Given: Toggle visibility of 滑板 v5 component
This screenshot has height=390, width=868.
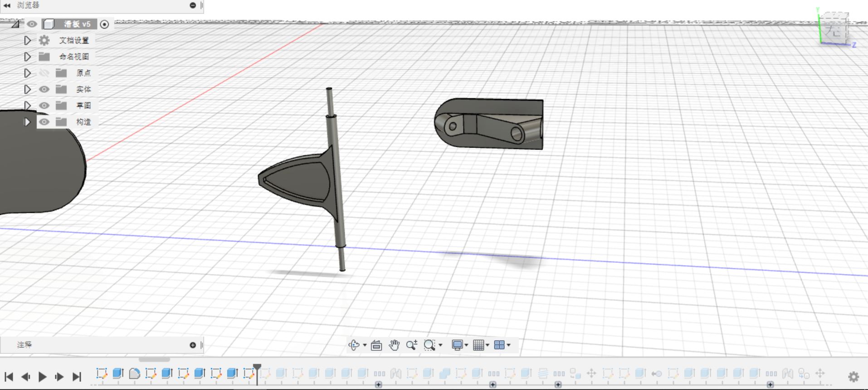Looking at the screenshot, I should pos(32,24).
